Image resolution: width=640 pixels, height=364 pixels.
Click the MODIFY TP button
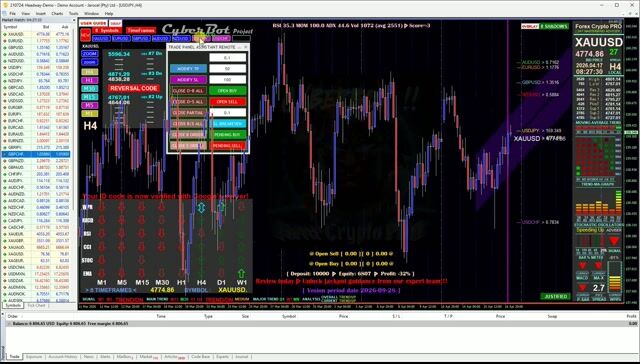tap(189, 69)
